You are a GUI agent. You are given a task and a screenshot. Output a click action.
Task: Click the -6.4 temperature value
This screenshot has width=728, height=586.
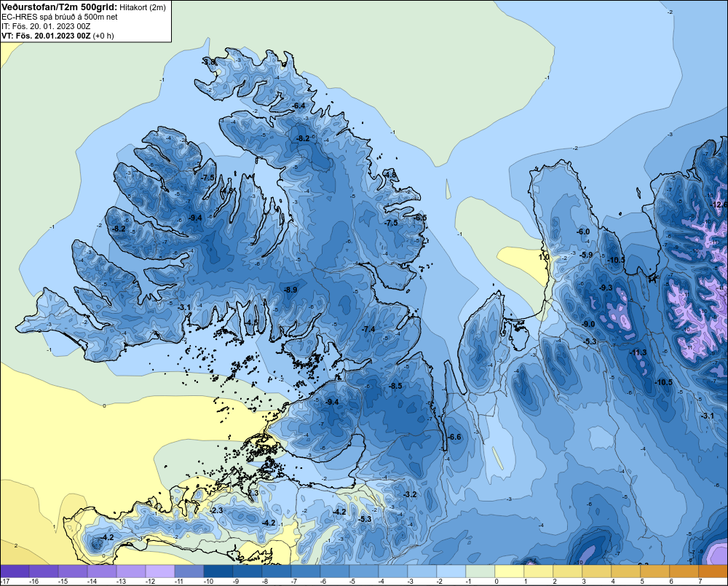pos(298,106)
